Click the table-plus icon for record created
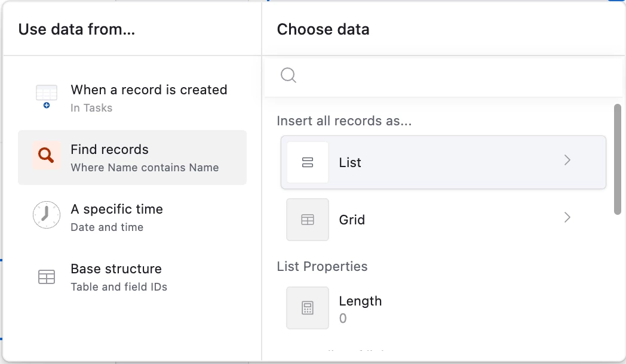 47,96
